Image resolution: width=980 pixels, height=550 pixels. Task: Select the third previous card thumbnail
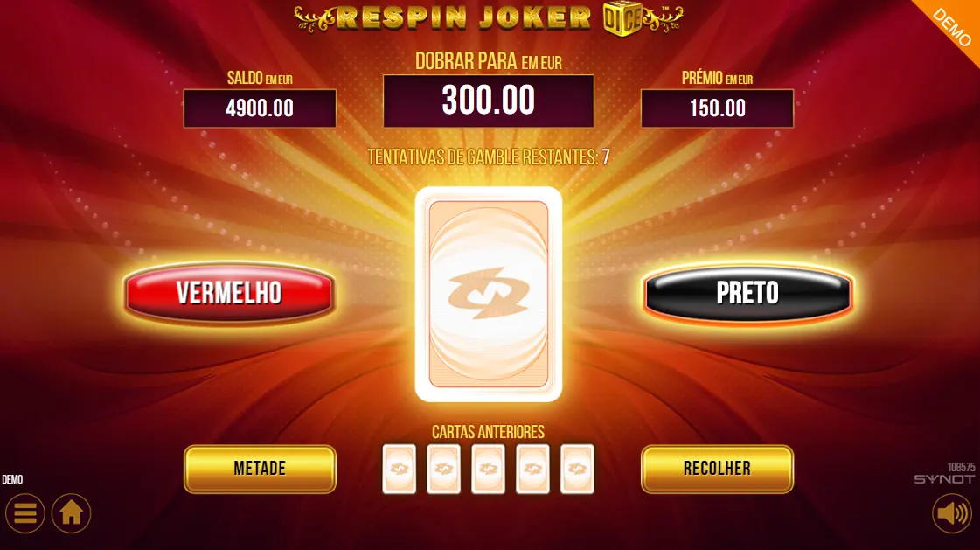coord(488,469)
